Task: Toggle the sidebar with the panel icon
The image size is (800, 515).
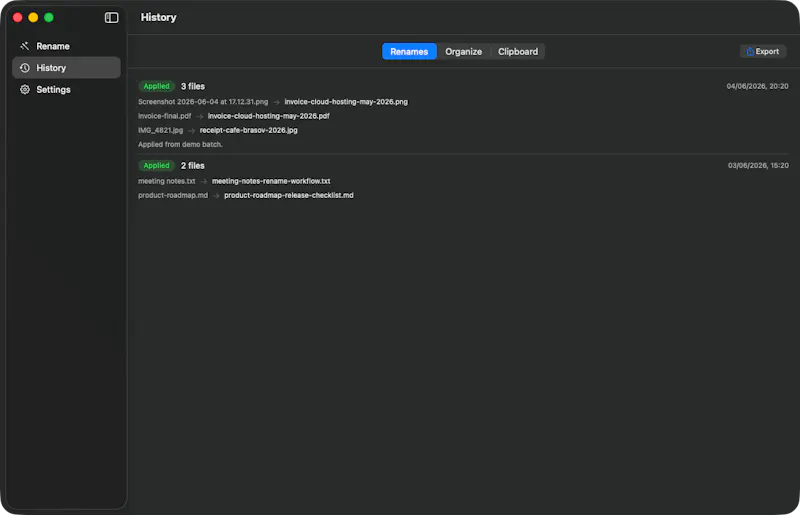Action: [111, 17]
